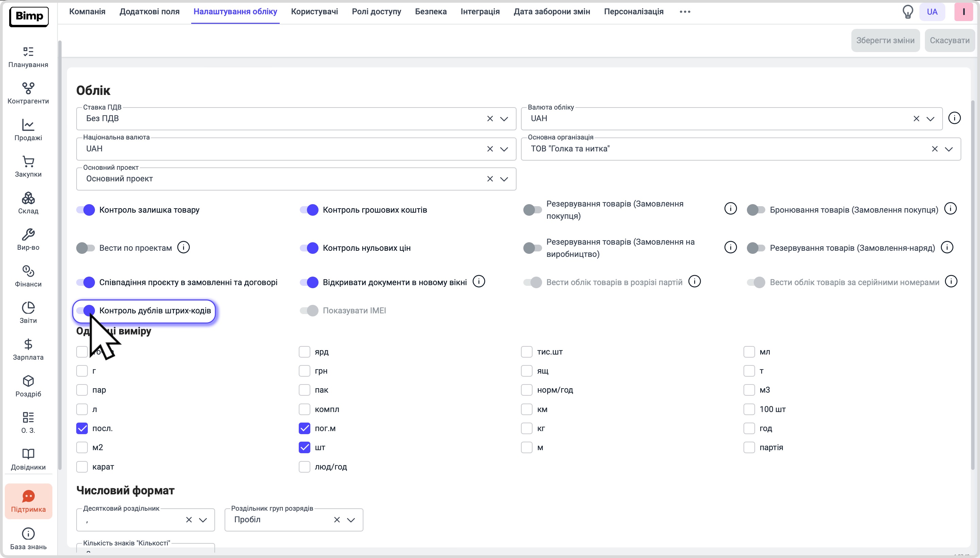
Task: Open Вир-во wrench icon
Action: point(28,234)
